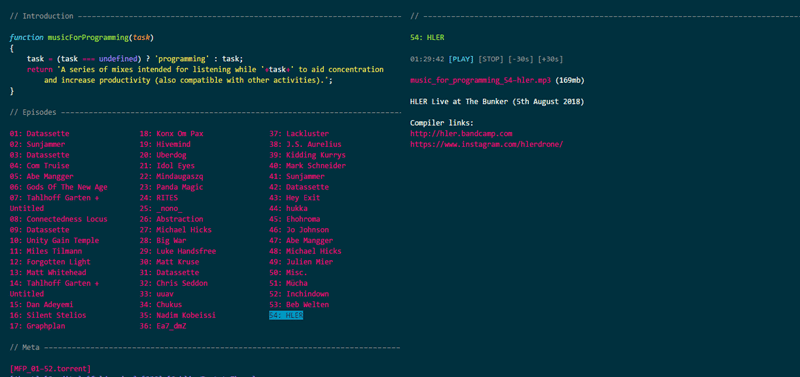Open episode 39: Kidding Kurrys
Screen dimensions: 800x377
pos(307,155)
